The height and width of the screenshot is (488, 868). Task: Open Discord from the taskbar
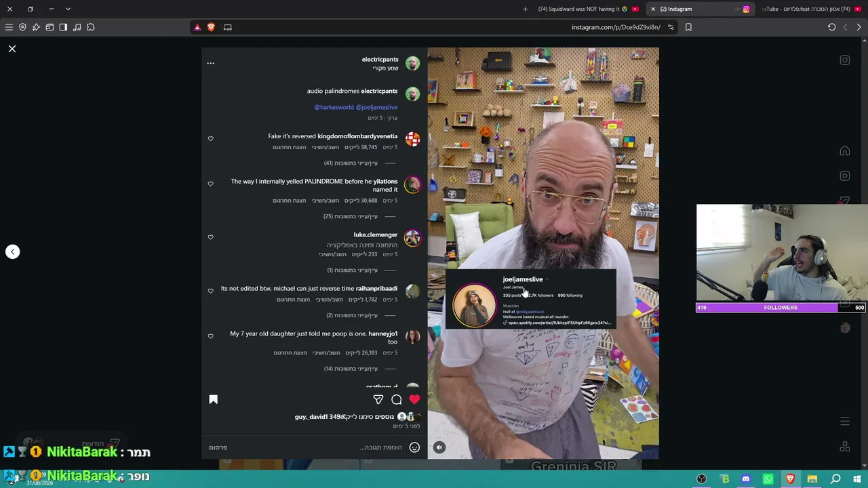(x=746, y=479)
